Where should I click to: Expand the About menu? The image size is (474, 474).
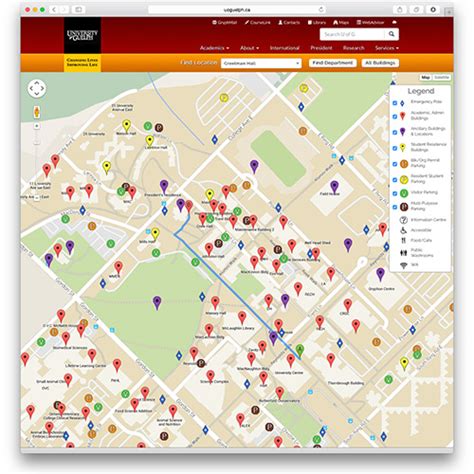249,48
